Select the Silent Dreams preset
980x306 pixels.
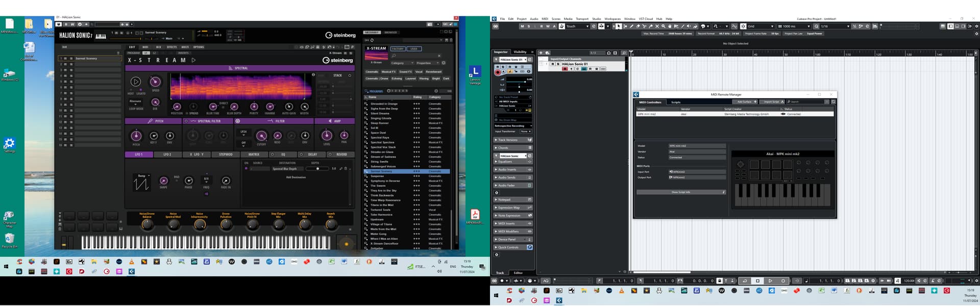coord(380,113)
